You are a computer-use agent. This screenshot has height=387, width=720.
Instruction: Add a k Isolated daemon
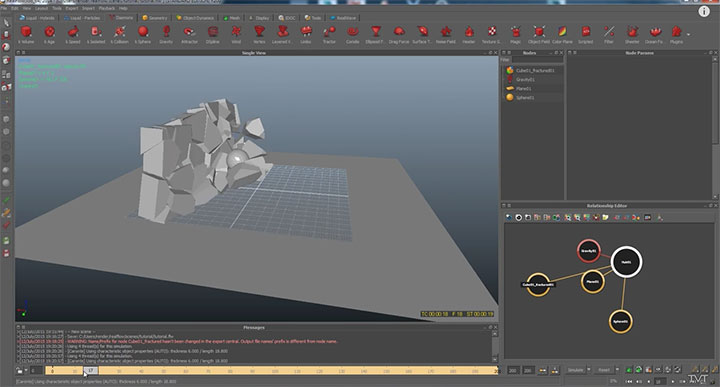coord(96,34)
